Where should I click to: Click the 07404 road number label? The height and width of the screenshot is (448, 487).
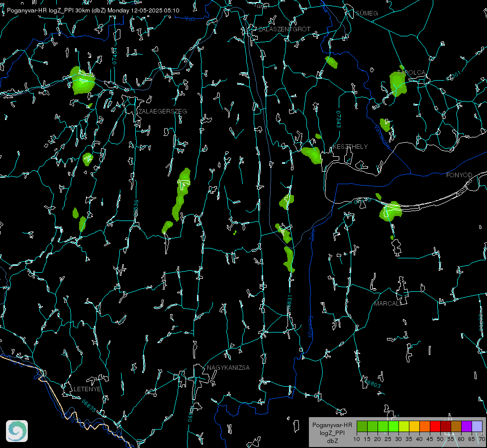[x=115, y=56]
